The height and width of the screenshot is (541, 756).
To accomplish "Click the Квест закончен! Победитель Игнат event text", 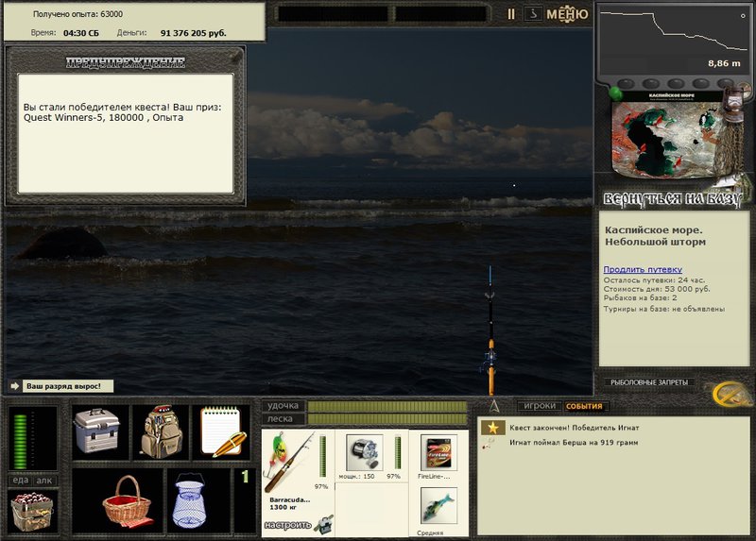I will coord(575,428).
